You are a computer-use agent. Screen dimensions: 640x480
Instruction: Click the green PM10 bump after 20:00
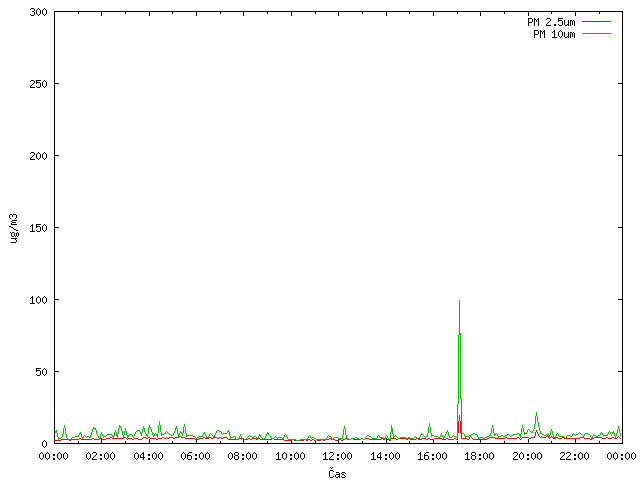pos(536,413)
